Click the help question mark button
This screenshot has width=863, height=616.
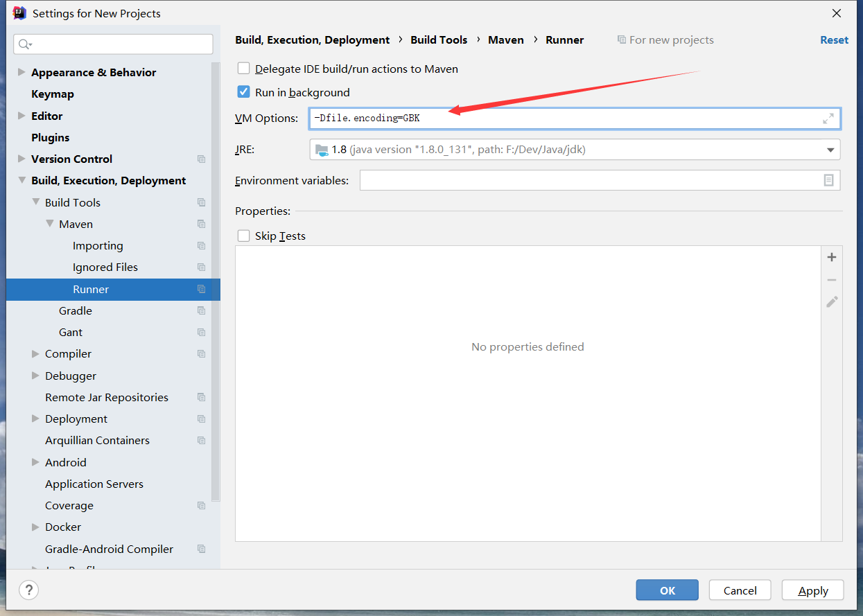click(x=28, y=590)
